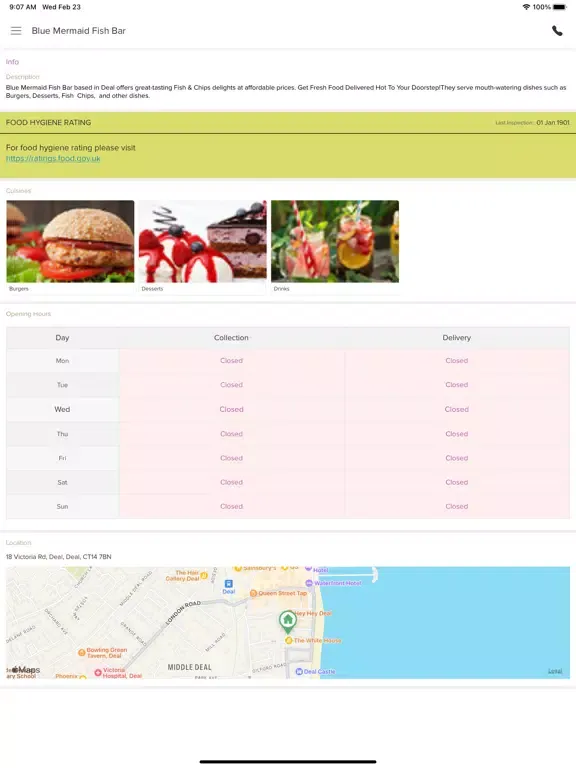Open the hamburger menu
Viewport: 576px width, 768px height.
tap(16, 31)
